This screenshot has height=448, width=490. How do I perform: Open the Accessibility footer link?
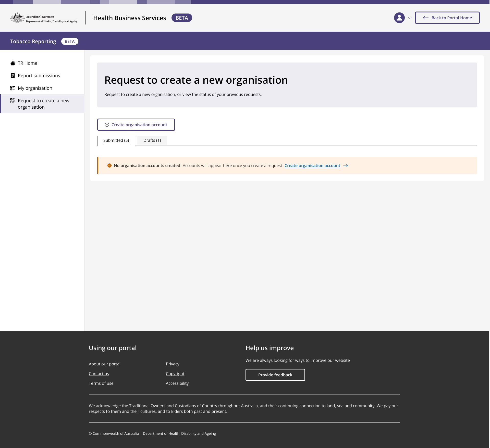click(177, 383)
